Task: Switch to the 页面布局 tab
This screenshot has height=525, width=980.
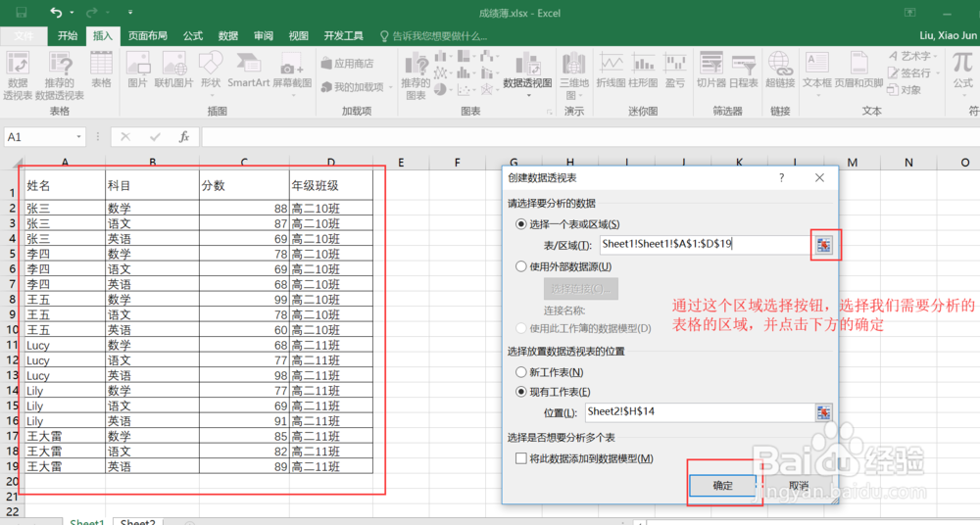Action: click(148, 35)
